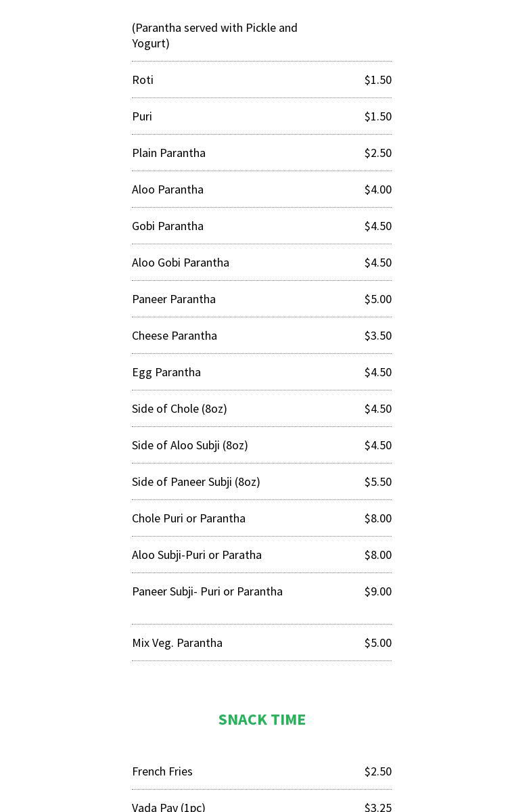Click the SNACK TIME section heading
Image resolution: width=531 pixels, height=812 pixels.
pyautogui.click(x=262, y=719)
